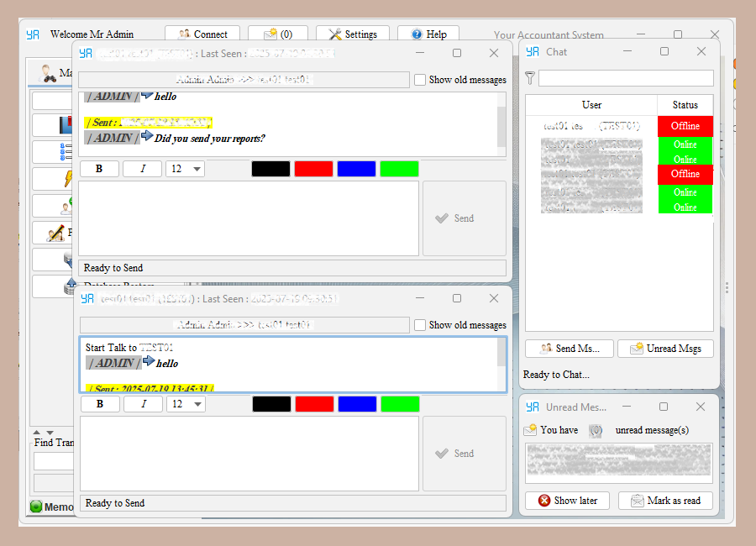Click the Connect button in main toolbar
Screen dimensions: 756x546
click(x=202, y=34)
